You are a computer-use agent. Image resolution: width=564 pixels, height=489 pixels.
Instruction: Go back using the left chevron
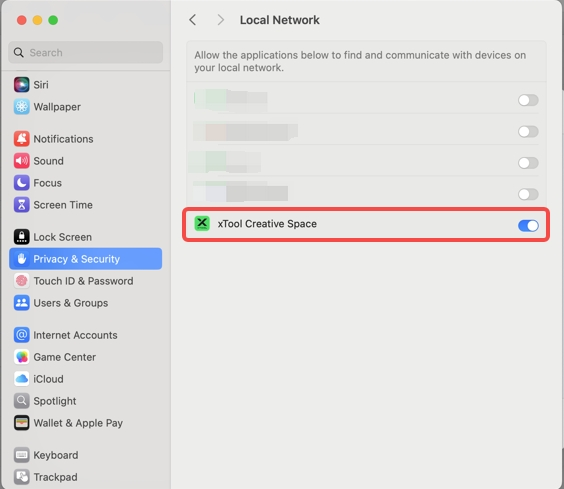coord(193,20)
